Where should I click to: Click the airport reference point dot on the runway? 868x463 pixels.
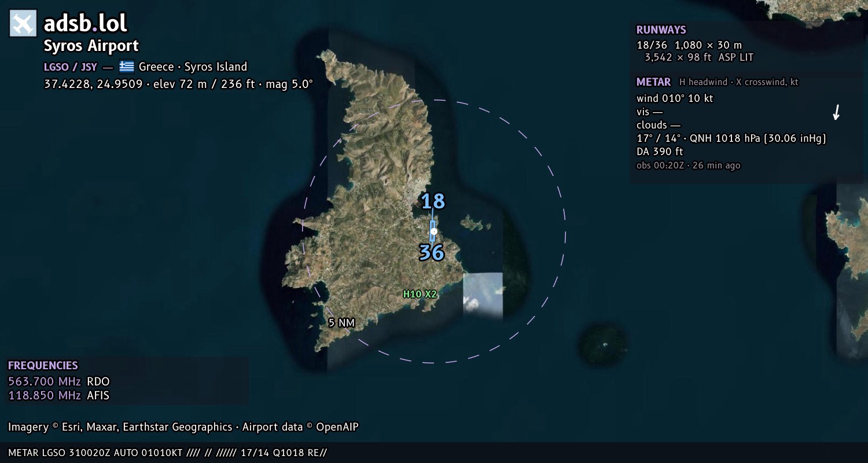coord(433,231)
